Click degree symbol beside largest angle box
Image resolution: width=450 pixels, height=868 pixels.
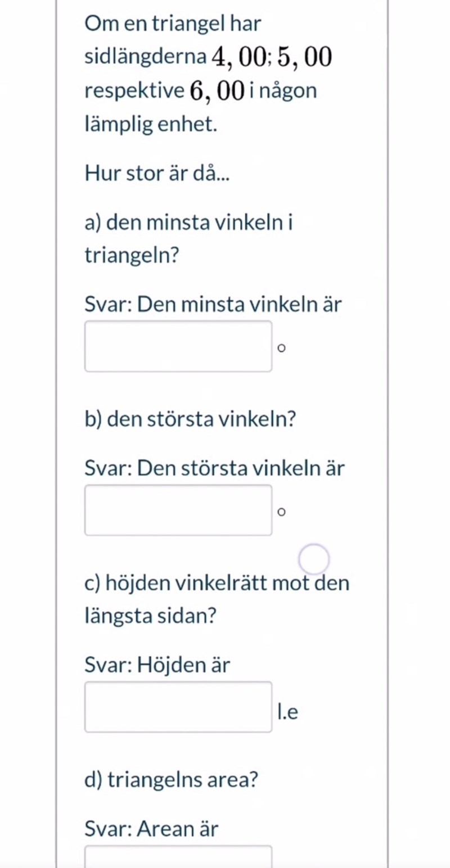pyautogui.click(x=282, y=512)
